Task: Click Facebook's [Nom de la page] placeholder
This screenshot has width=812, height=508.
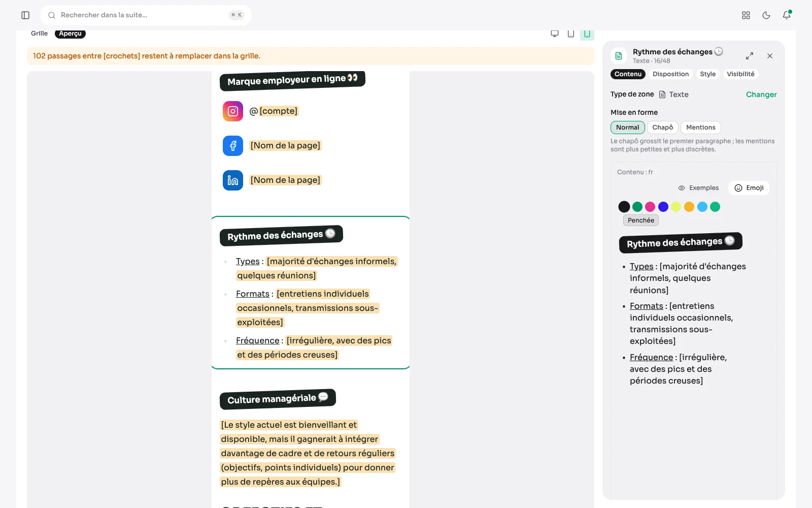Action: (285, 146)
